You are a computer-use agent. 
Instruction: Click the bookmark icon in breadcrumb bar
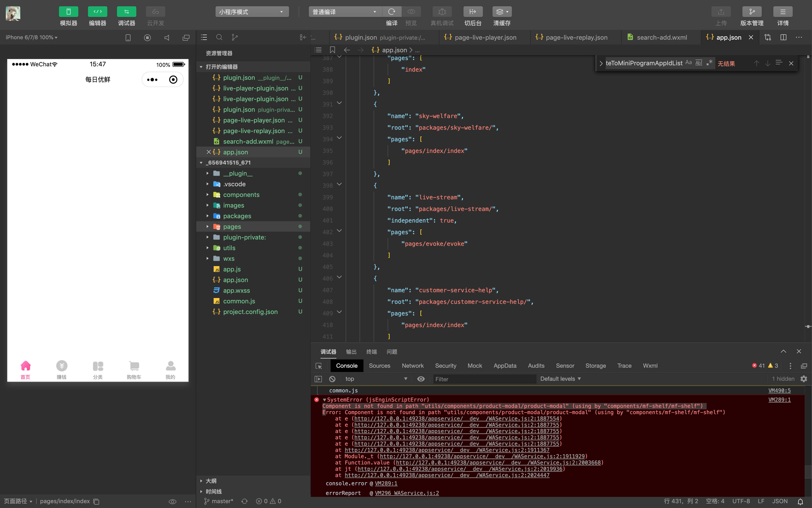[332, 50]
